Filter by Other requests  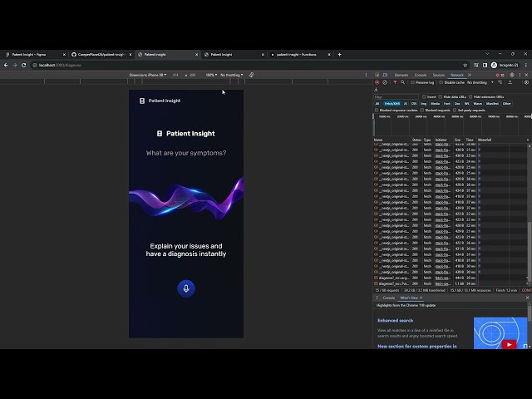coord(506,103)
